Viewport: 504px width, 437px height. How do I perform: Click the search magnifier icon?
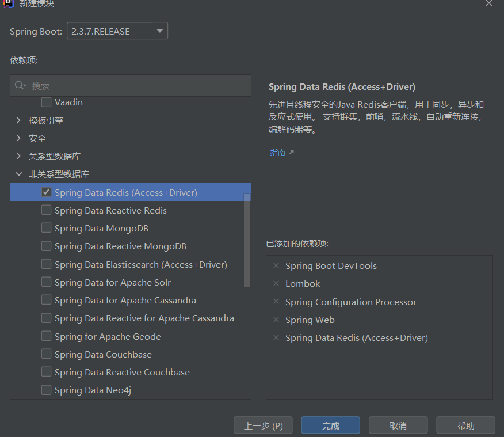[x=20, y=86]
